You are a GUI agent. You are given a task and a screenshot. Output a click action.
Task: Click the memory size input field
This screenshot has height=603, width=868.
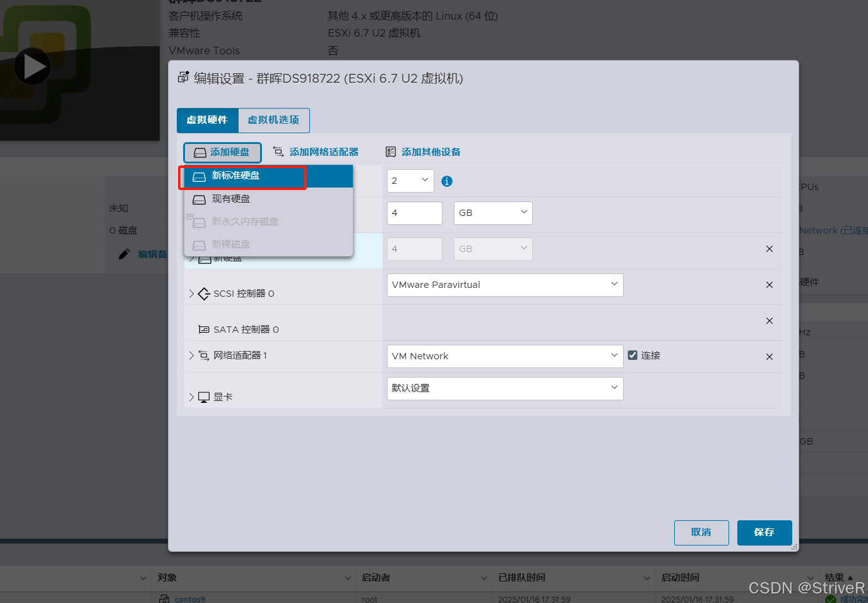pyautogui.click(x=415, y=213)
